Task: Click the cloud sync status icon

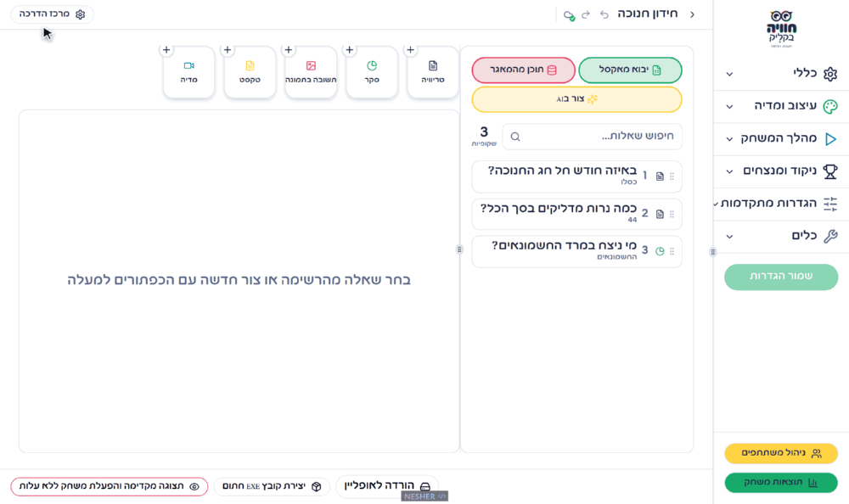Action: click(569, 15)
